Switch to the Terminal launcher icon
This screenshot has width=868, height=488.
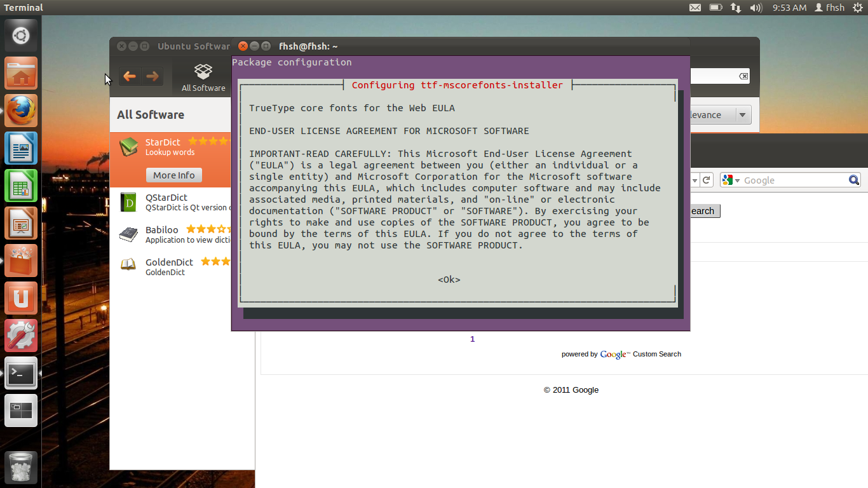coord(21,373)
